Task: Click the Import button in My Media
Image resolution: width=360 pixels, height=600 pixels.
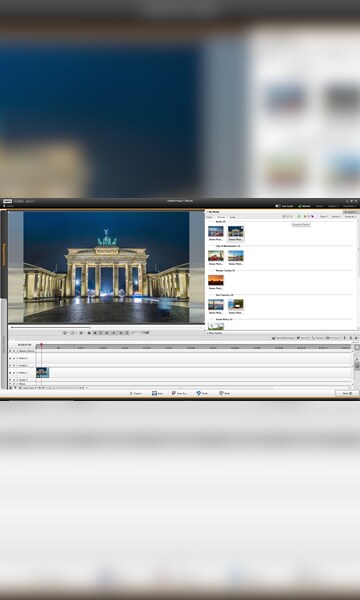Action: (x=351, y=212)
